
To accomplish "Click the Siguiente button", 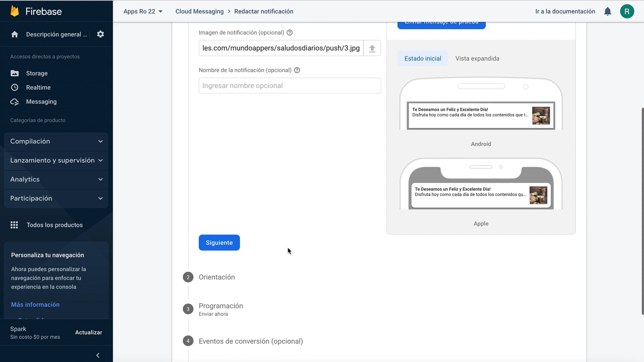I will (x=219, y=243).
